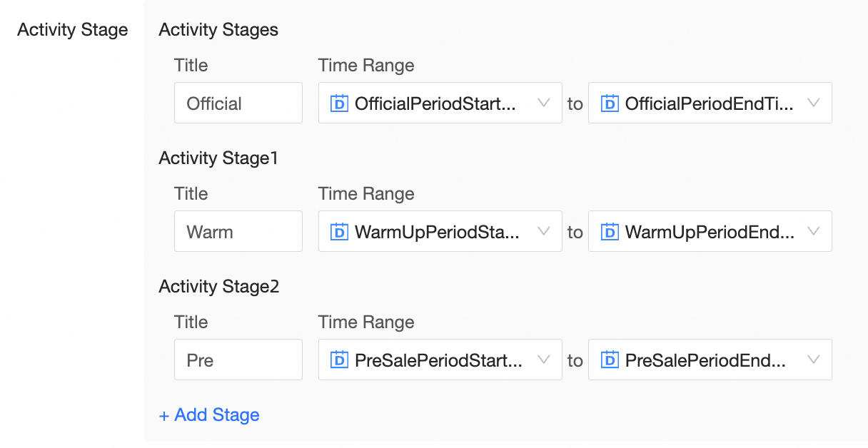Viewport: 868px width, 448px height.
Task: Open the WarmUpPeriodStart dropdown chevron
Action: point(543,232)
